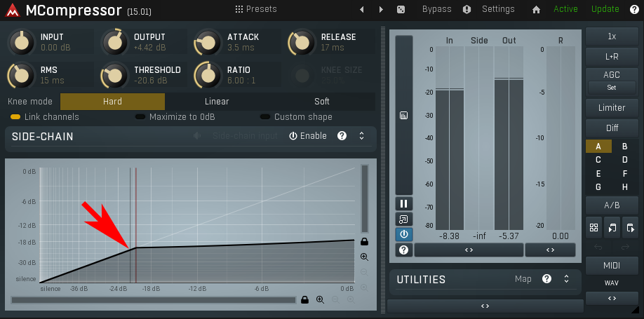Click the AGC Set button
644x319 pixels.
(612, 88)
